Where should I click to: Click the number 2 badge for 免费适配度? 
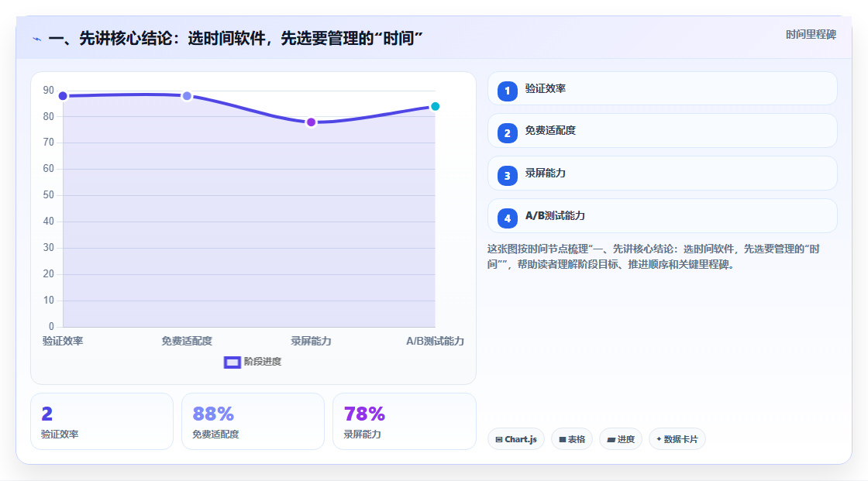click(x=507, y=133)
